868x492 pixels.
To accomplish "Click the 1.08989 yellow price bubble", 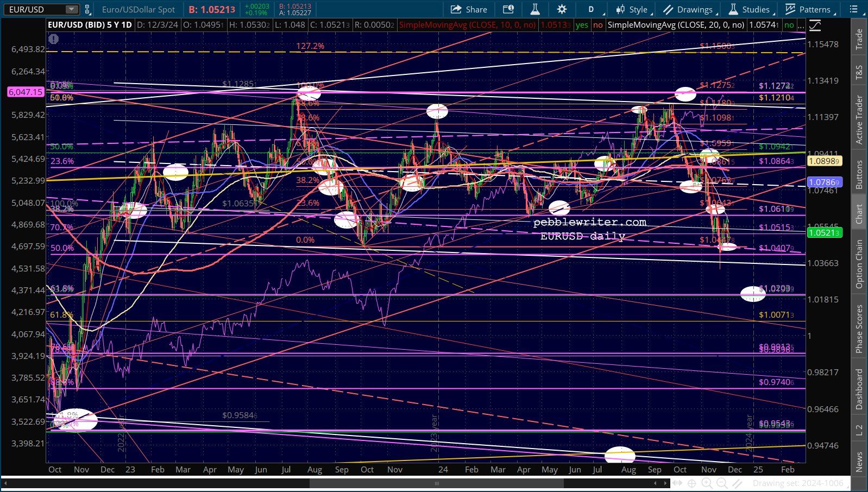I will (x=825, y=161).
